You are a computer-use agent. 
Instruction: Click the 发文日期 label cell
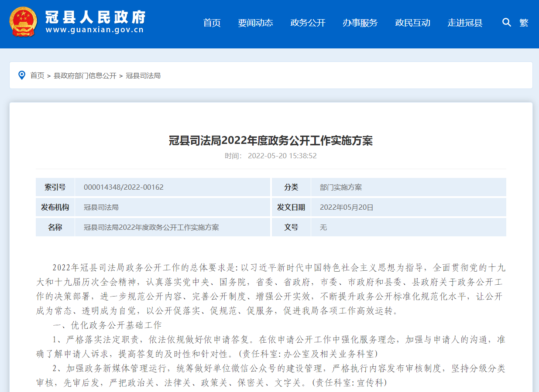291,207
